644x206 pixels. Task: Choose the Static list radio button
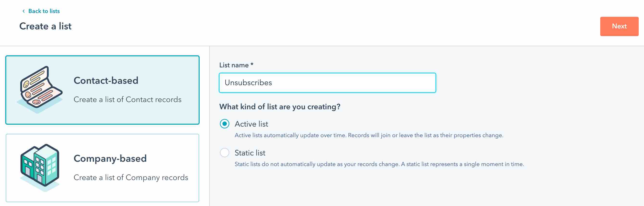[224, 152]
